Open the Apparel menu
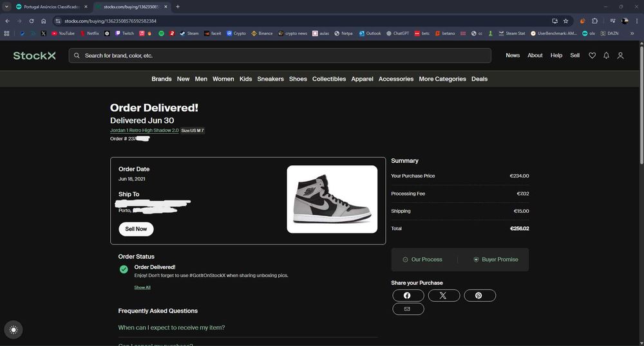The image size is (644, 346). (x=362, y=79)
